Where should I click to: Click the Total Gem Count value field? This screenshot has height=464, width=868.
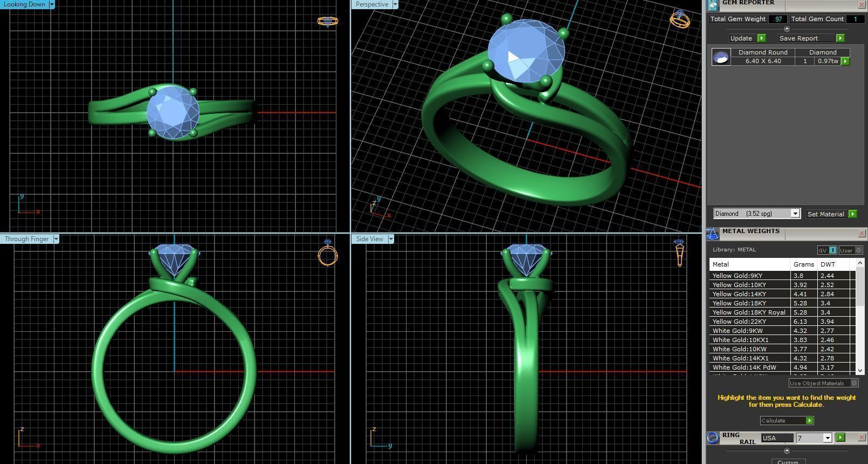point(855,19)
